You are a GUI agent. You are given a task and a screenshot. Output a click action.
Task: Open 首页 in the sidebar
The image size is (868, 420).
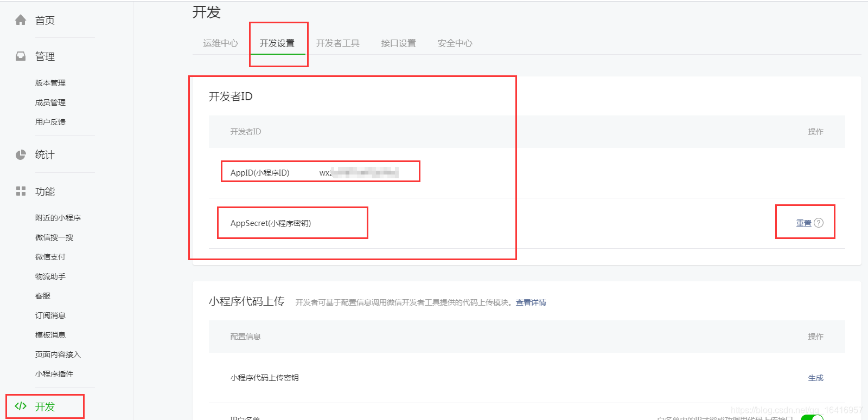[x=45, y=21]
